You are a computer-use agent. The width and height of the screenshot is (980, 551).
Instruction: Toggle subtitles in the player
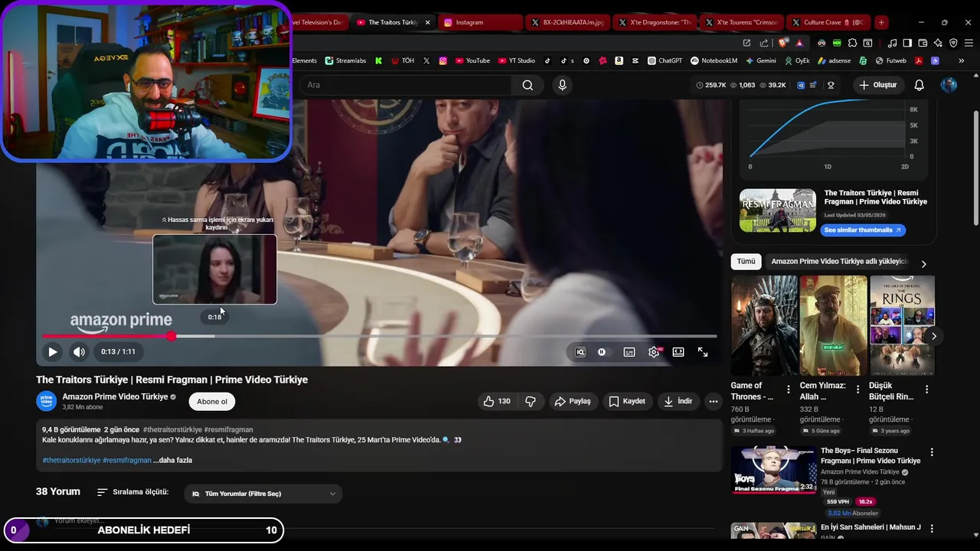(x=629, y=352)
